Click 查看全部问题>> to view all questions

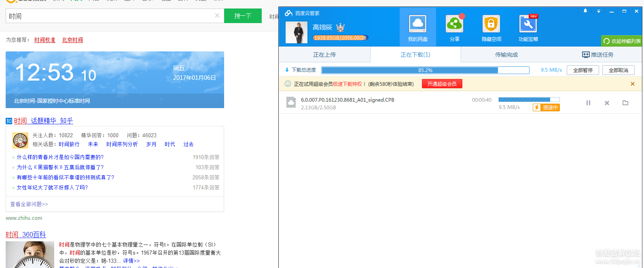pos(29,204)
